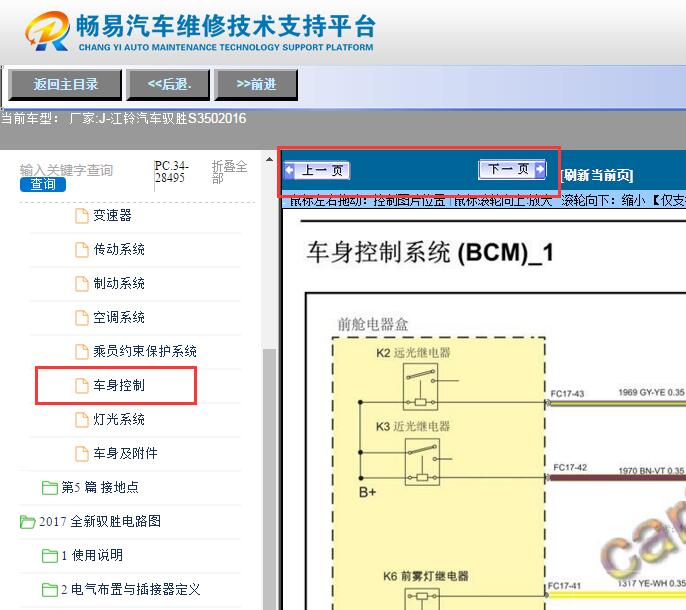Go back with <<后退 button
The width and height of the screenshot is (686, 610).
point(168,84)
